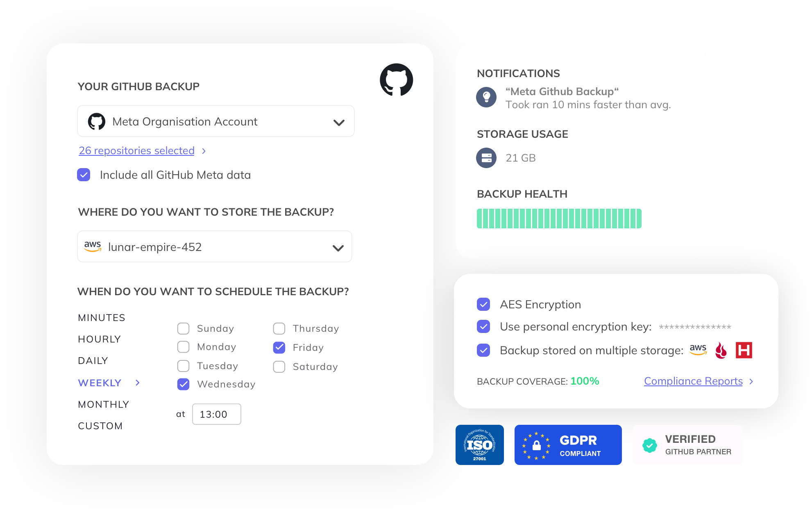Click the backup time 13:00 input field
The image size is (812, 515).
[x=216, y=413]
